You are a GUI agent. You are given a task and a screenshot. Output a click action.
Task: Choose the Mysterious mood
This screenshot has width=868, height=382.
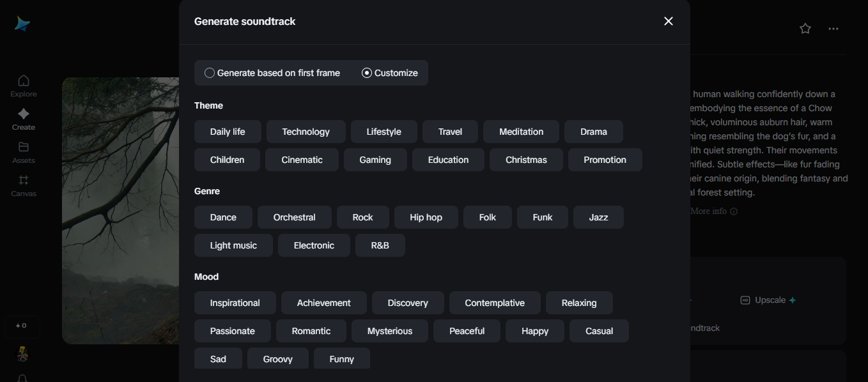click(x=389, y=331)
